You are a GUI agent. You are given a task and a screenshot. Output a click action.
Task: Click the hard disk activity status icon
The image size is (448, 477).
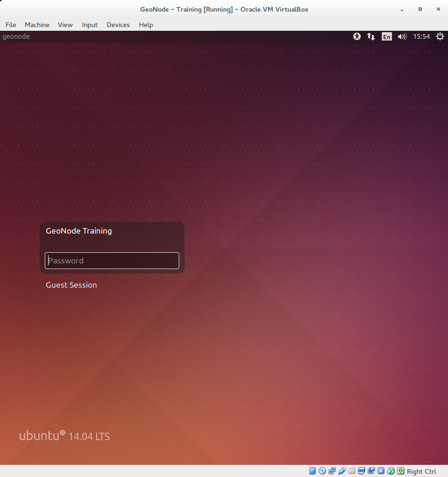(313, 471)
